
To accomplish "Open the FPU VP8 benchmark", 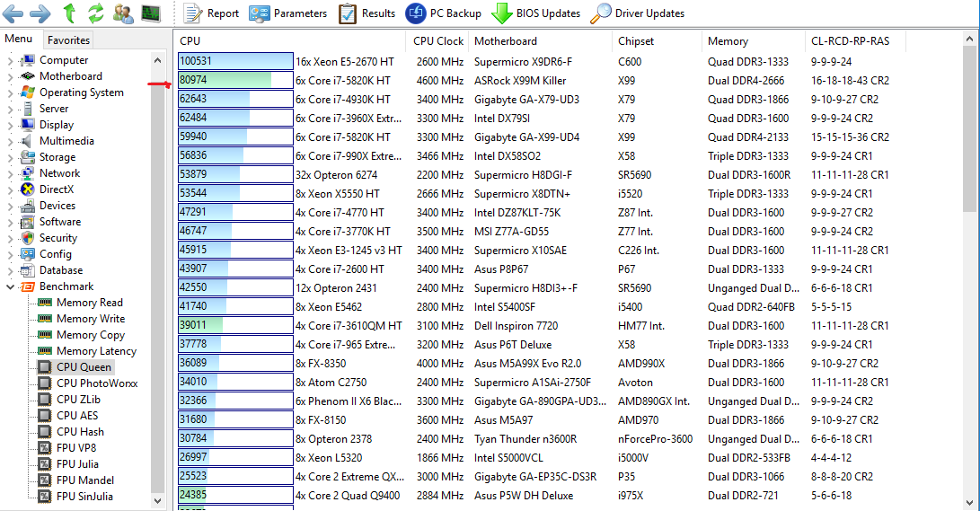I will coord(76,448).
